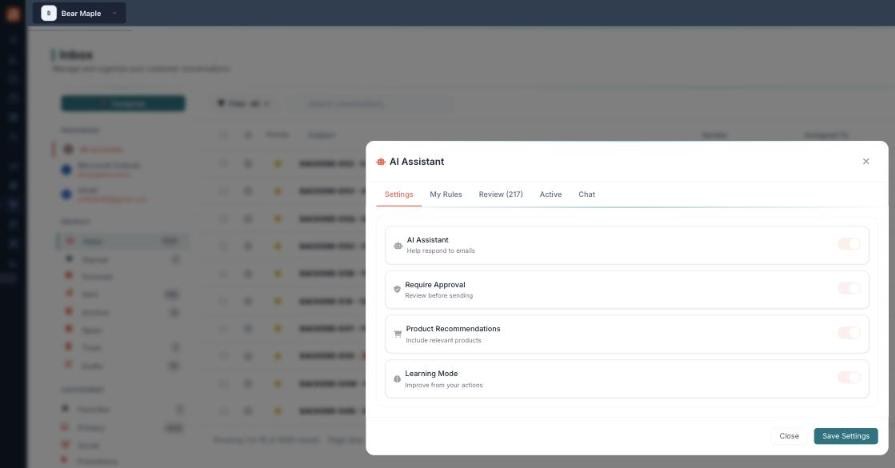The image size is (895, 468).
Task: Click the Bear Maple workspace avatar icon
Action: (49, 13)
